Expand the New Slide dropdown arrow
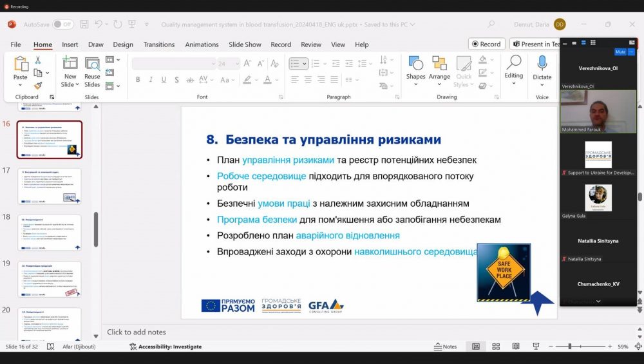The height and width of the screenshot is (364, 644). (x=77, y=84)
